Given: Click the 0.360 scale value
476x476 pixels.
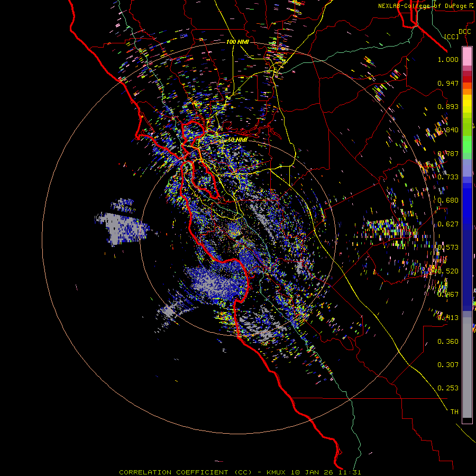Looking at the screenshot, I should (x=448, y=342).
